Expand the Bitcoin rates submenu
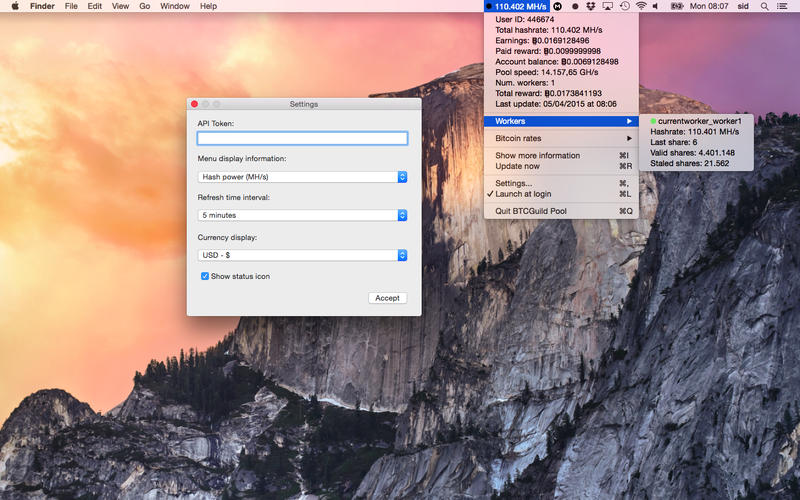 point(561,138)
